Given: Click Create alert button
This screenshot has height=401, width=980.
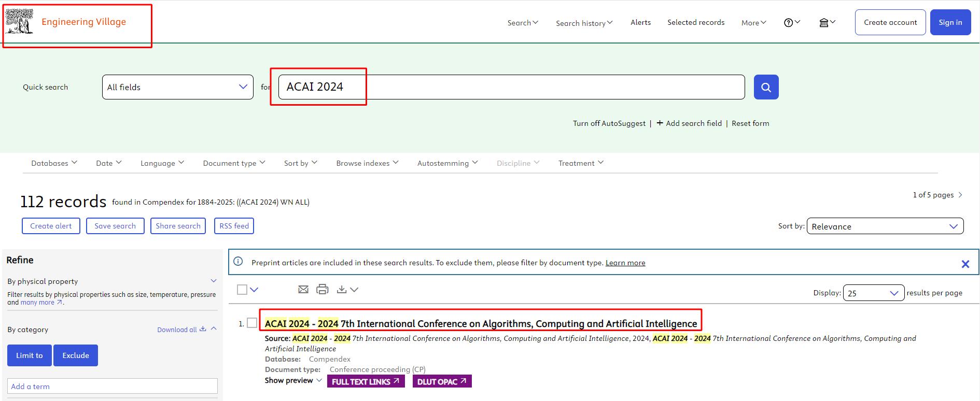Looking at the screenshot, I should pos(51,226).
